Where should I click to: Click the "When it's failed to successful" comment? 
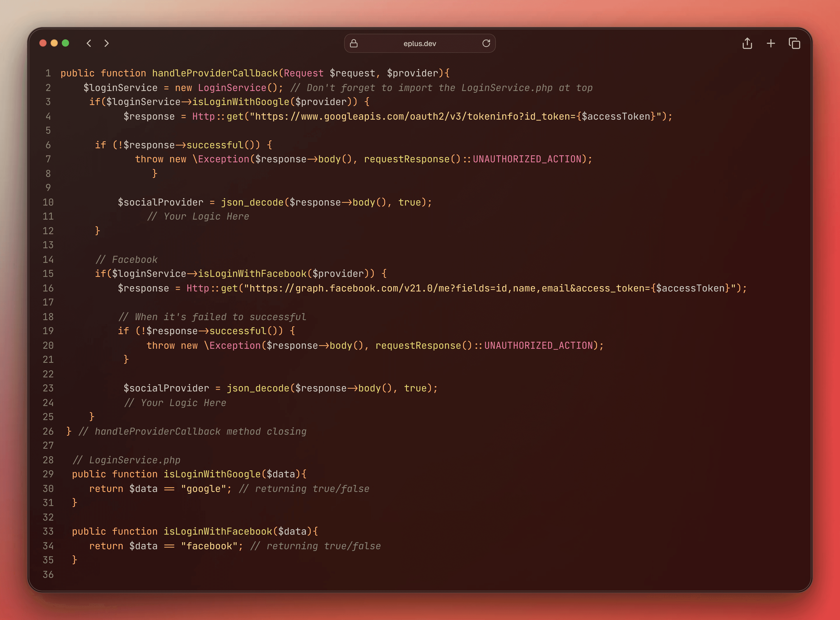pyautogui.click(x=212, y=317)
